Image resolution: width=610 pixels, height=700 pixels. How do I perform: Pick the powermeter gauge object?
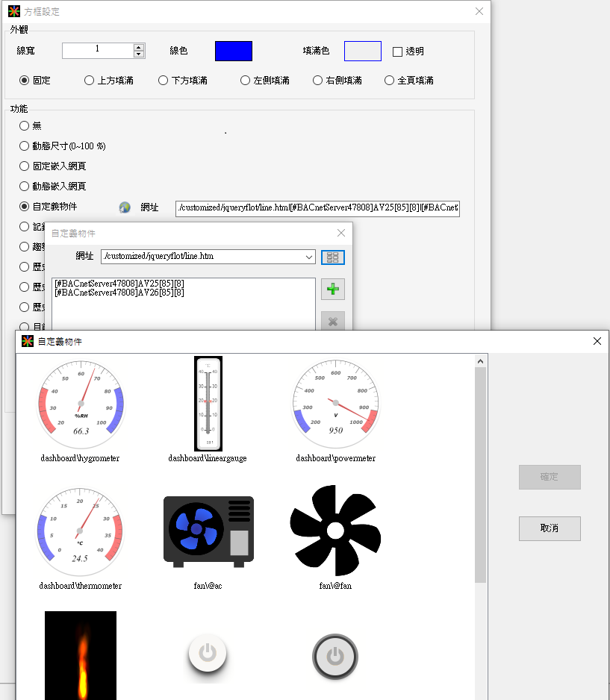pos(335,403)
